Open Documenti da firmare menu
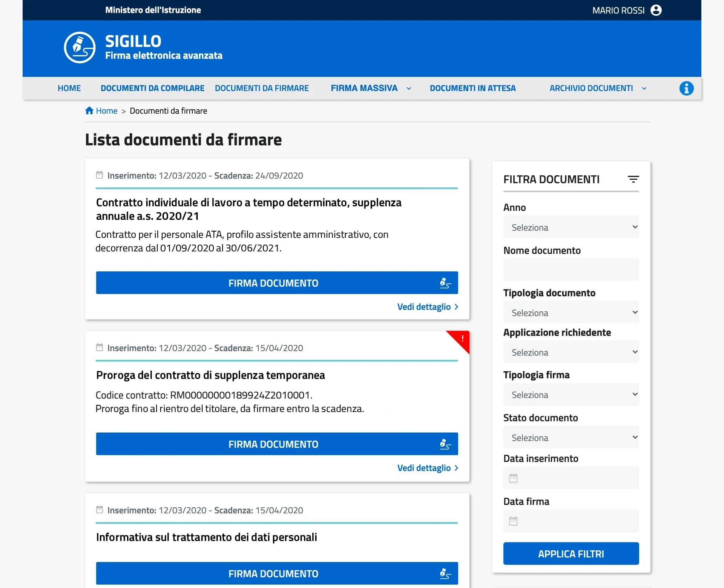Image resolution: width=724 pixels, height=588 pixels. tap(262, 88)
